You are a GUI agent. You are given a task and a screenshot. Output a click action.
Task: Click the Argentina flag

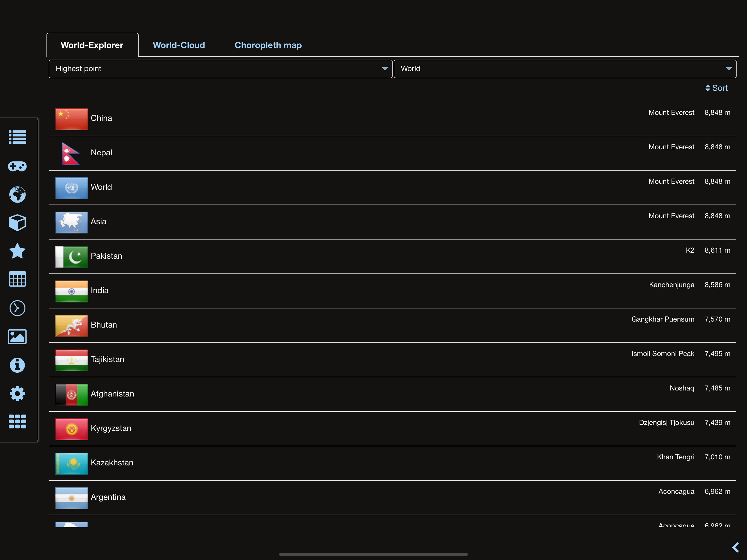(x=72, y=498)
